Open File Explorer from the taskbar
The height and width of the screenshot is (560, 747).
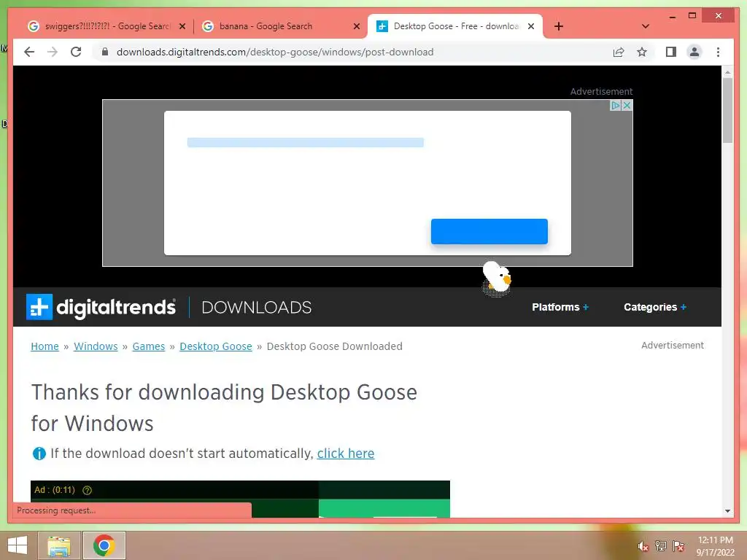(x=59, y=545)
